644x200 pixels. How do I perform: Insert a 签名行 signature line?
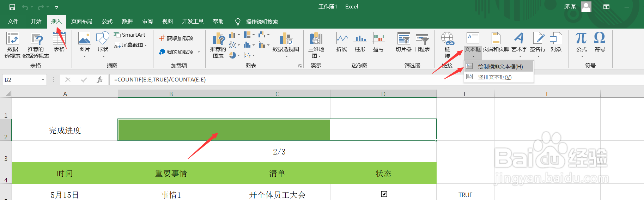pos(537,44)
